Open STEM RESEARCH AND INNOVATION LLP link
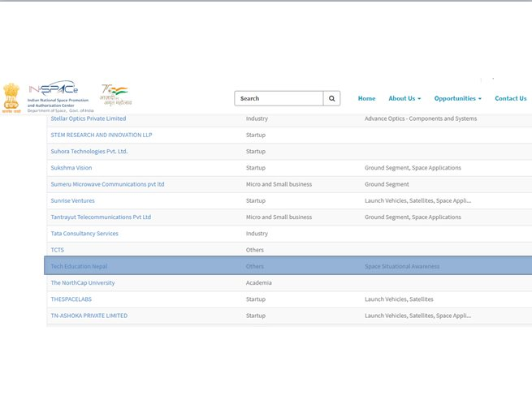The width and height of the screenshot is (532, 400). [101, 135]
